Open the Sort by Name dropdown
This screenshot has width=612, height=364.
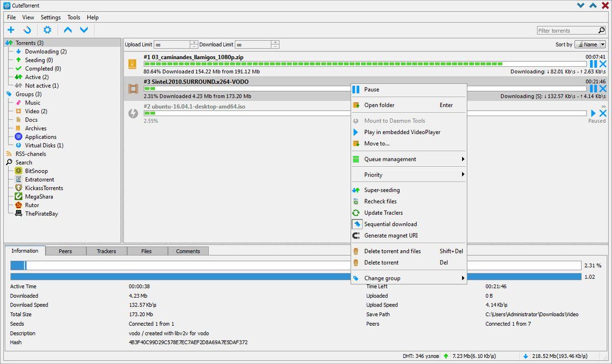point(590,44)
